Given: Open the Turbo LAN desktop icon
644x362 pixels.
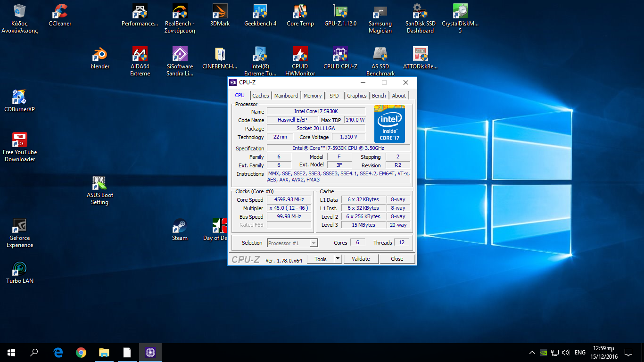Looking at the screenshot, I should pos(20,272).
